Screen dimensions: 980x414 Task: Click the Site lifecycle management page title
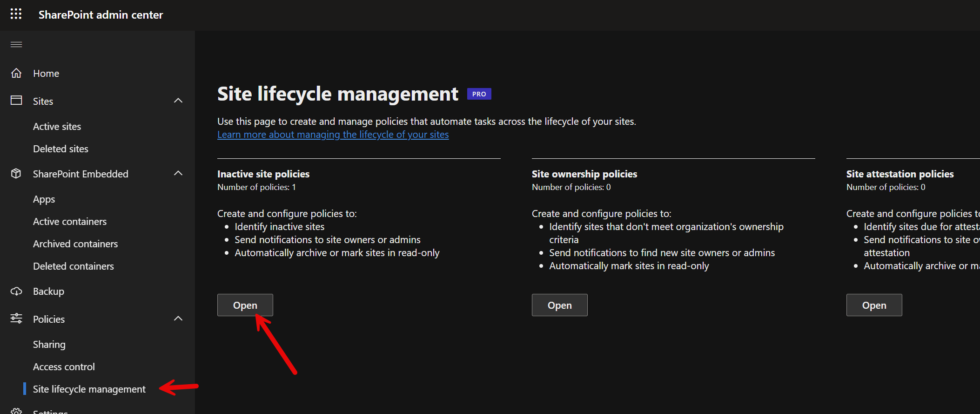pyautogui.click(x=338, y=94)
